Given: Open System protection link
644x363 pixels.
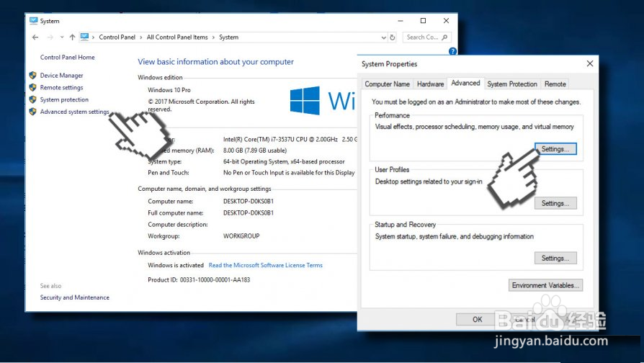Looking at the screenshot, I should pos(64,100).
